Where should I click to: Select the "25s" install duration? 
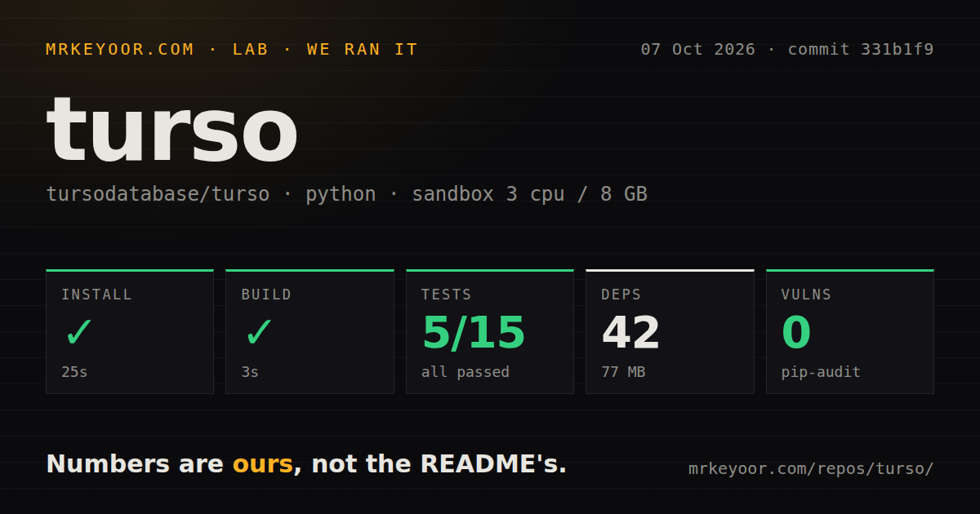tap(74, 372)
